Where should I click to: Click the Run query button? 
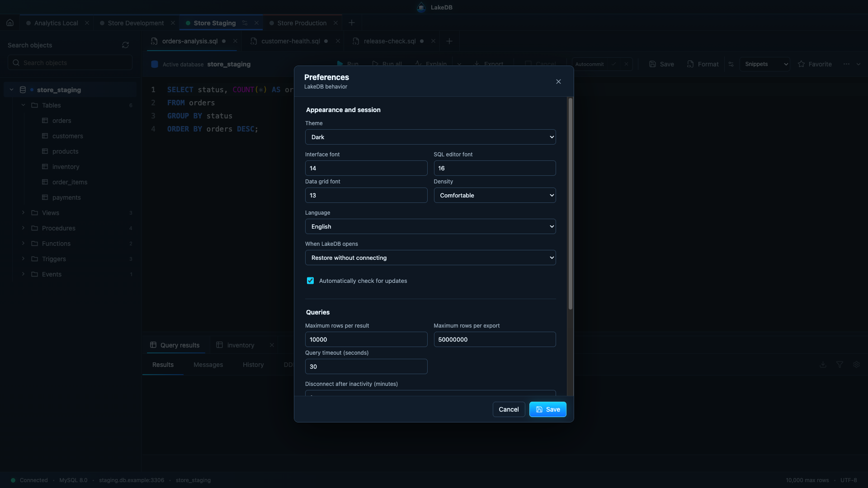coord(348,64)
